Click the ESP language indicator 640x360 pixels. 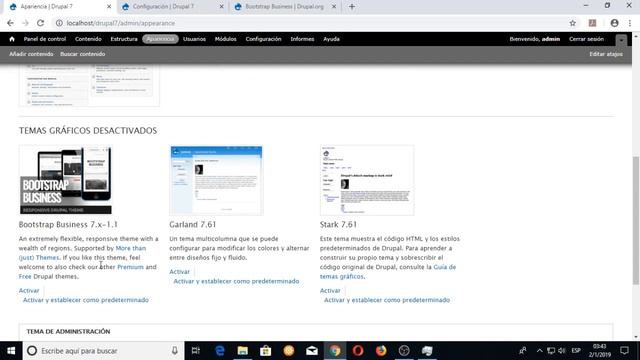[576, 351]
